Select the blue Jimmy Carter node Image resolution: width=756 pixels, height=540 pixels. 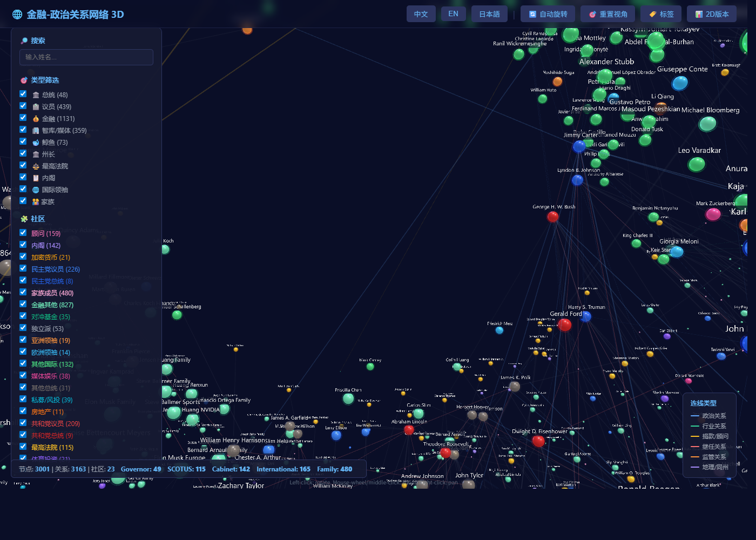coord(579,146)
